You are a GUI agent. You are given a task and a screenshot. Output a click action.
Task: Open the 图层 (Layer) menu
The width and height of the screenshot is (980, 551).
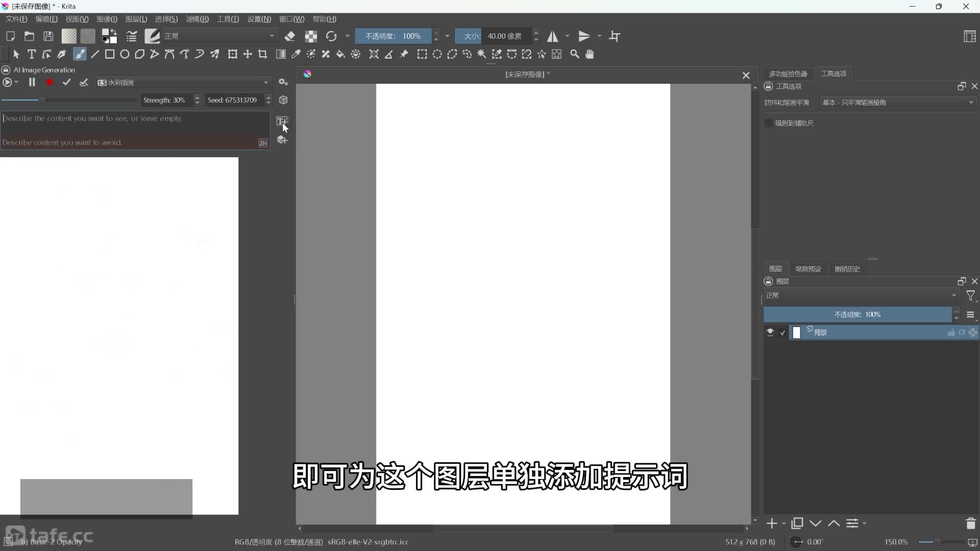pyautogui.click(x=136, y=19)
